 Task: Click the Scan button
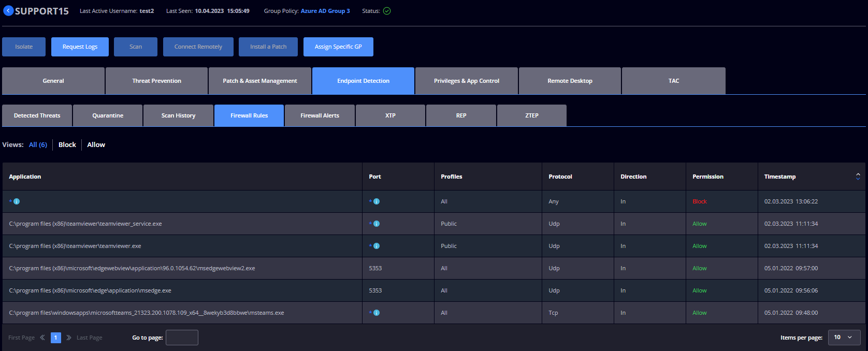[136, 47]
